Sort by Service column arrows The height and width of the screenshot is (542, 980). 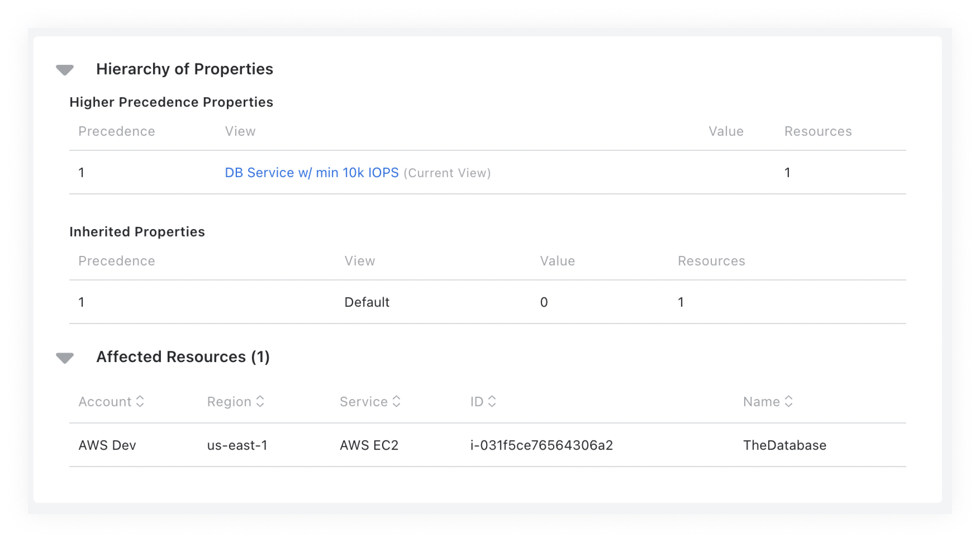[x=396, y=401]
